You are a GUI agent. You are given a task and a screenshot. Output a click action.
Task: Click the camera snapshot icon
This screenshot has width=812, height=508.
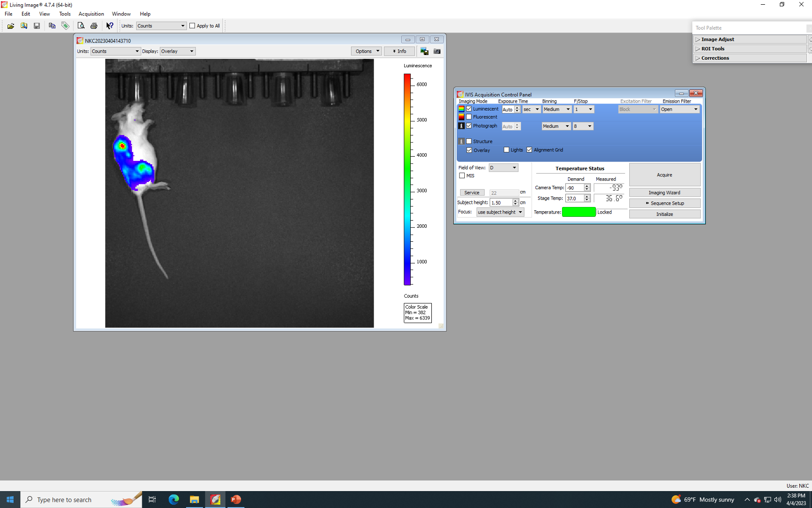pos(437,51)
